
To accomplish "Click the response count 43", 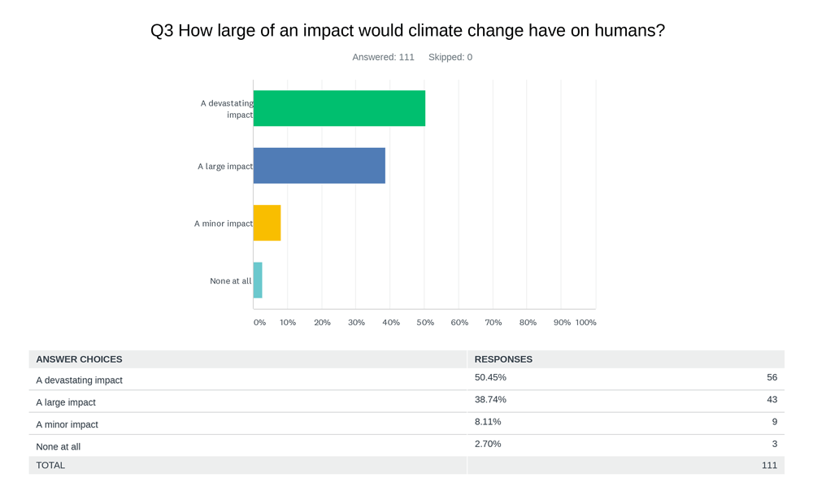I will click(x=772, y=399).
